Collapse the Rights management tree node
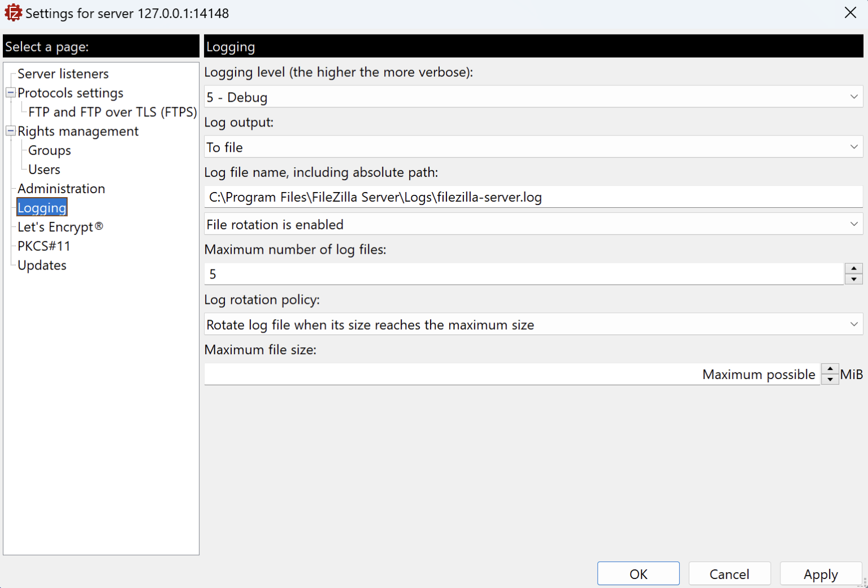868x588 pixels. click(x=10, y=131)
